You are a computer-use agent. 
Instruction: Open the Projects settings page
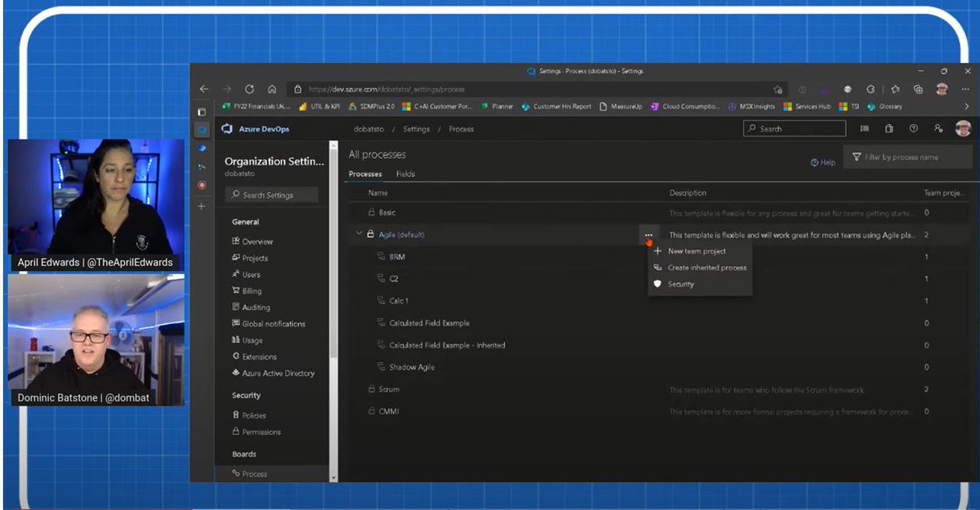(x=250, y=258)
